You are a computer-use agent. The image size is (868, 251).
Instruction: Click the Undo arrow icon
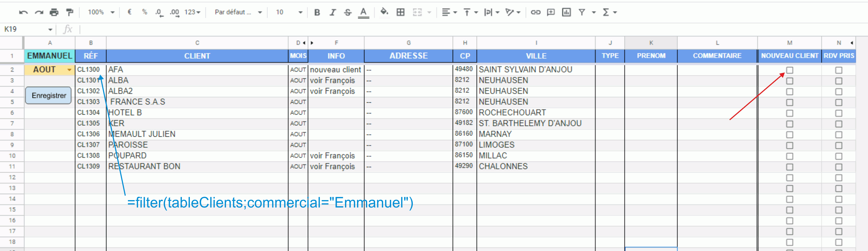coord(23,13)
